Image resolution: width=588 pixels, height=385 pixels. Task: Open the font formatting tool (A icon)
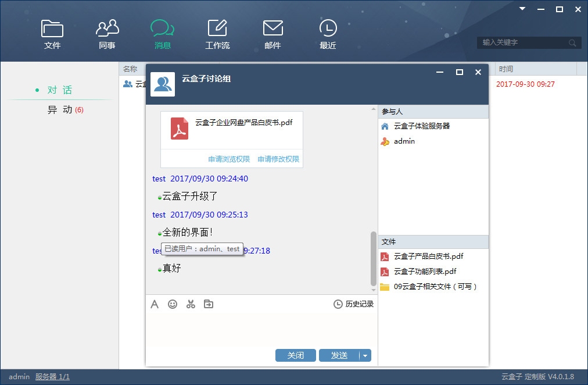click(x=155, y=304)
